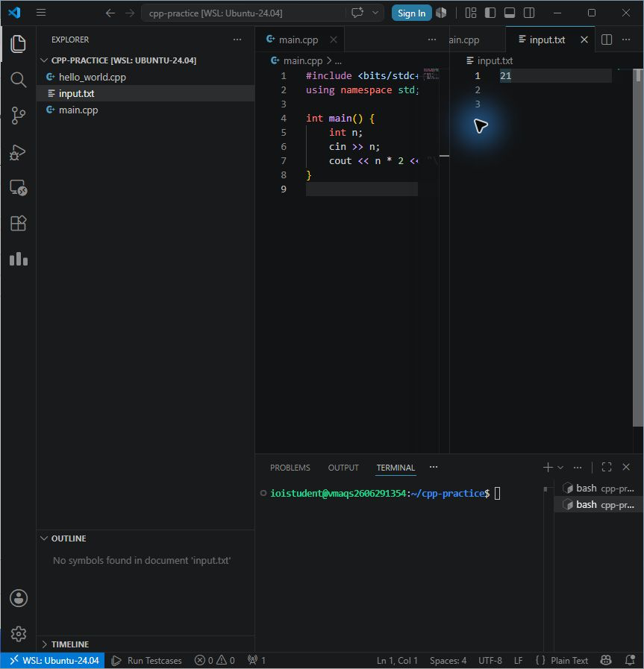Go back with the left arrow
Screen dimensions: 644x669
click(110, 13)
